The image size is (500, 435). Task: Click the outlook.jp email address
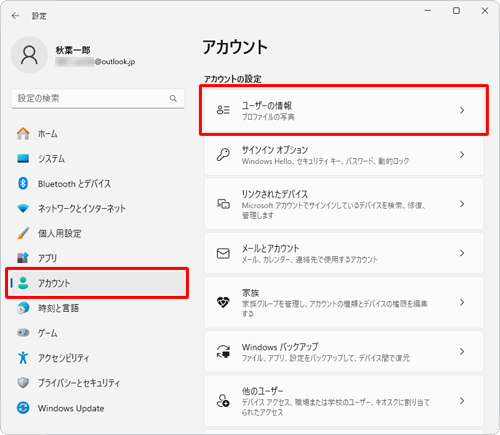(x=95, y=62)
